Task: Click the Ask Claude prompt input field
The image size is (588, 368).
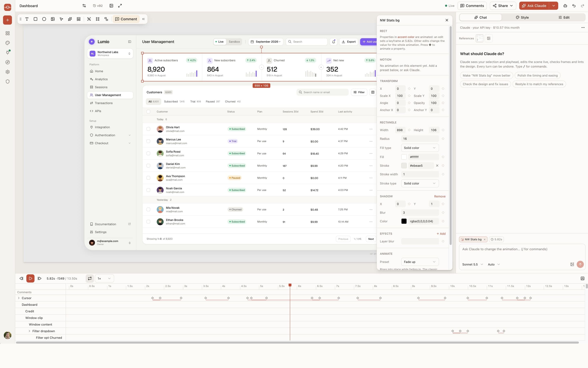Action: coord(522,252)
